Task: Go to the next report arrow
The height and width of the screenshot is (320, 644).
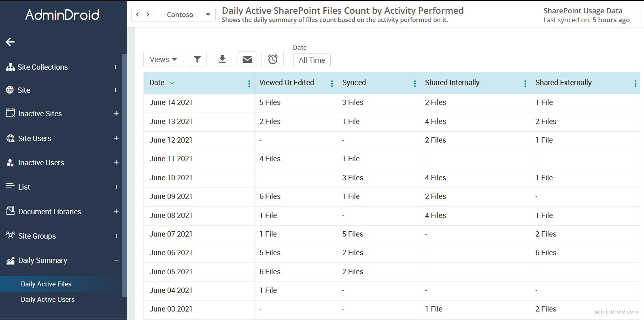Action: pyautogui.click(x=148, y=15)
